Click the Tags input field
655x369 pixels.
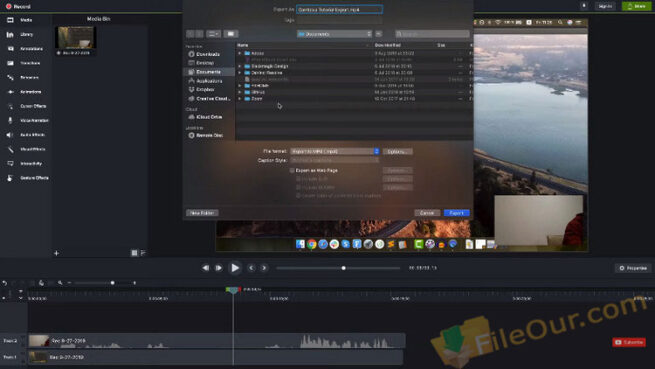(339, 20)
